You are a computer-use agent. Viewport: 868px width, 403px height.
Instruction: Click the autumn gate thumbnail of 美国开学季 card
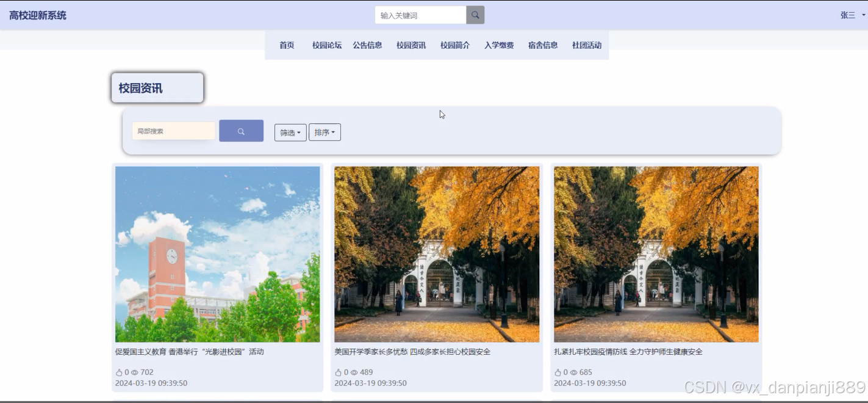point(437,254)
